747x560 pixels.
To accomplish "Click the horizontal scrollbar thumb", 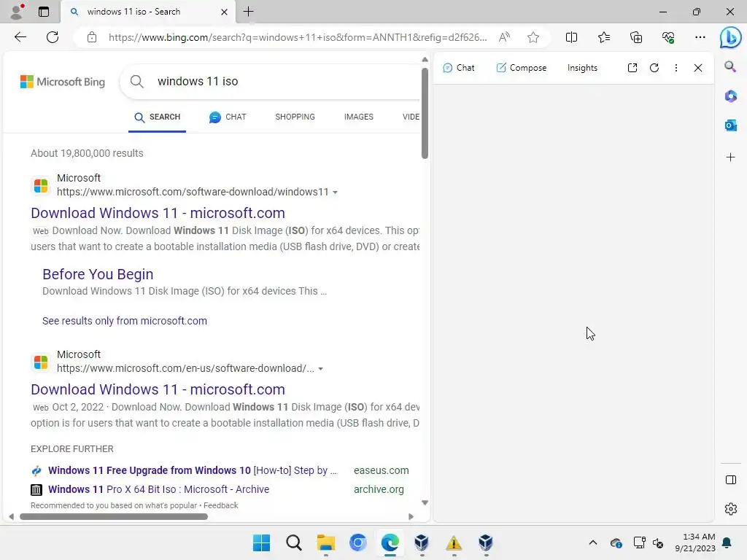I will [x=113, y=517].
